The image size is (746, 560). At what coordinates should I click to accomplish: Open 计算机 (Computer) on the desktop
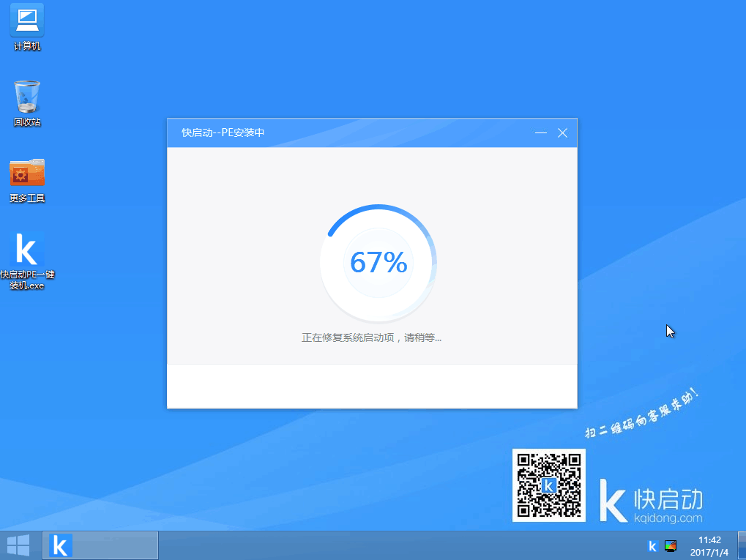[26, 22]
